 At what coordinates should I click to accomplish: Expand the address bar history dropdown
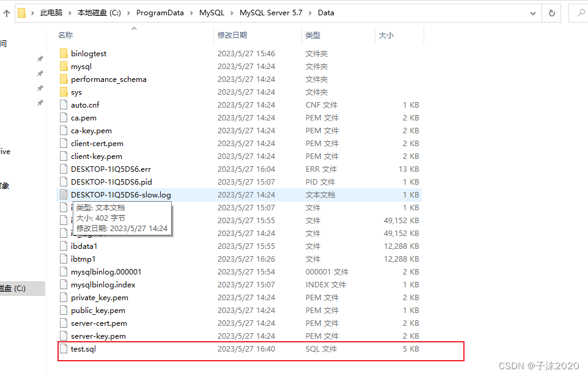coord(532,12)
